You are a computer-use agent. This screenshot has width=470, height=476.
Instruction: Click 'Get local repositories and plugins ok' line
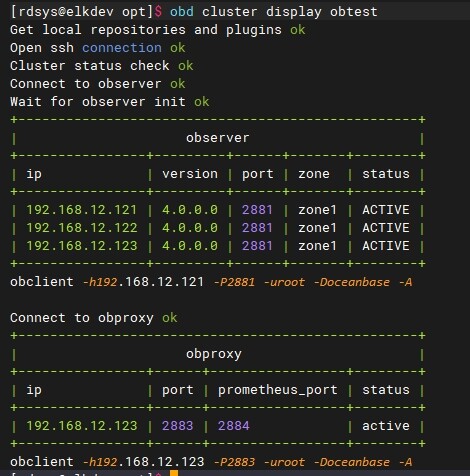pos(157,30)
